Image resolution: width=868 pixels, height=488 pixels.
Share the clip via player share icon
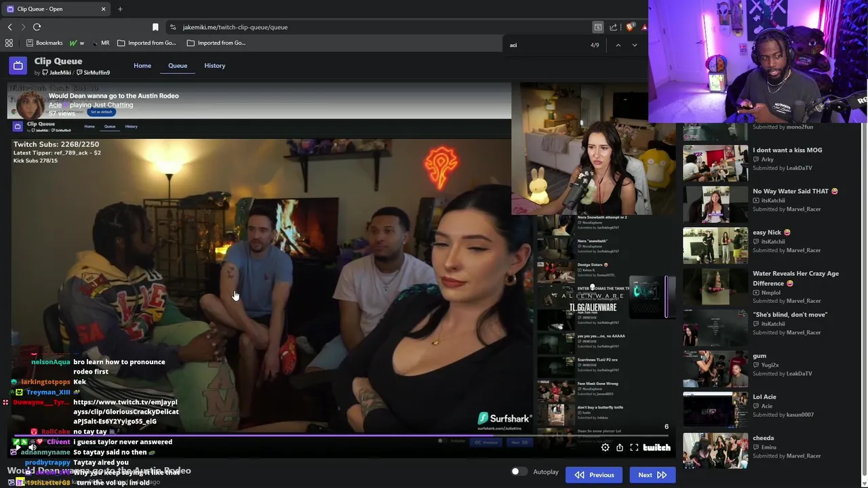click(619, 447)
